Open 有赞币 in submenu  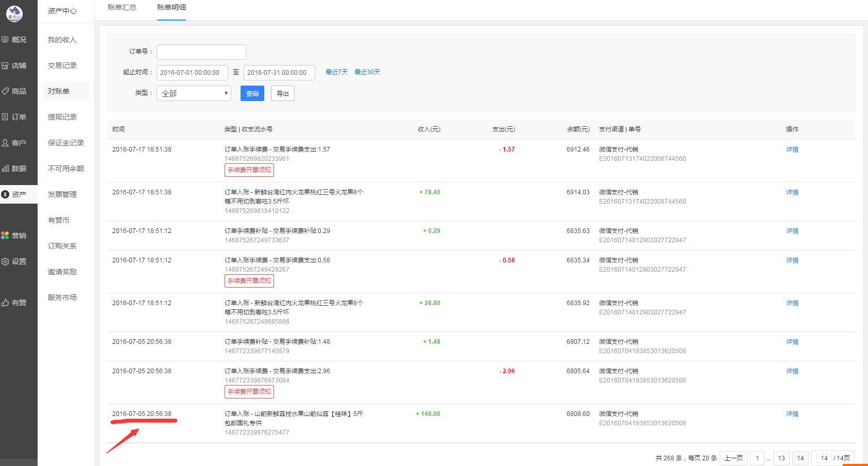(x=59, y=220)
